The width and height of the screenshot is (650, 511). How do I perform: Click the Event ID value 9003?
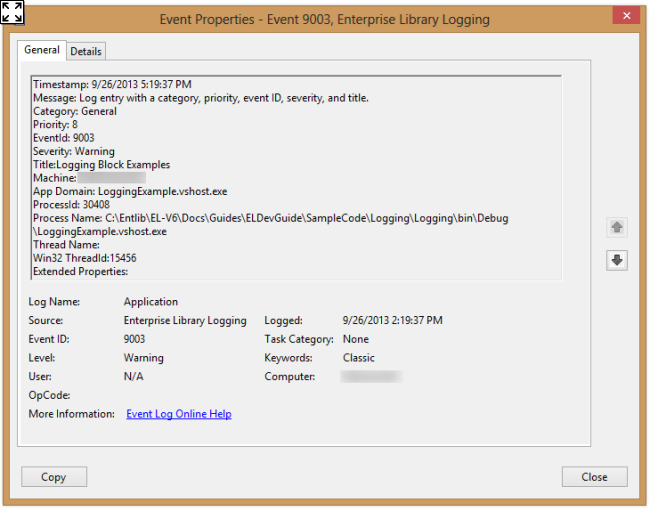coord(134,339)
